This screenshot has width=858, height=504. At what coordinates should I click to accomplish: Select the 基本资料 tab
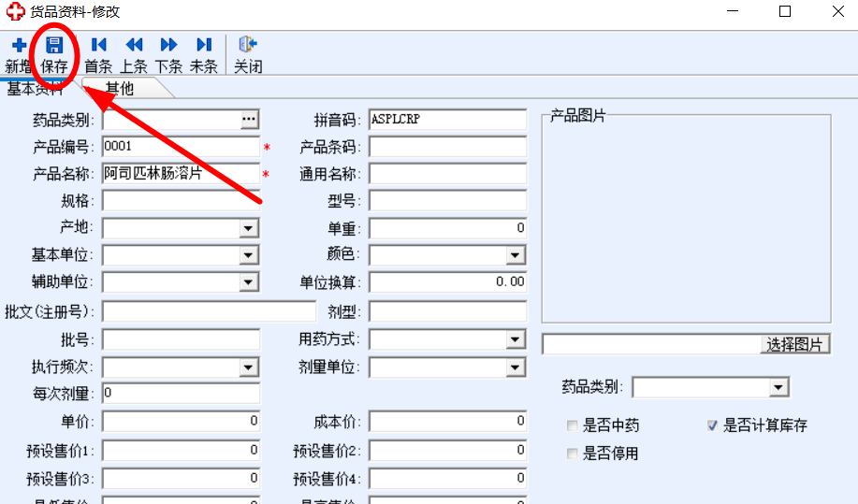click(x=34, y=89)
